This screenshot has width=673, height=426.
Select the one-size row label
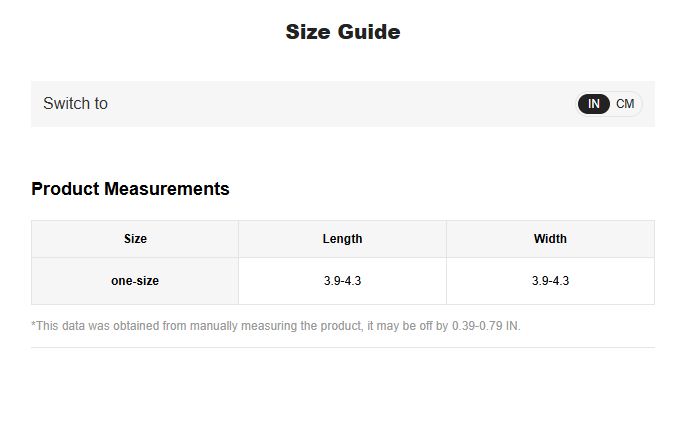[x=135, y=281]
